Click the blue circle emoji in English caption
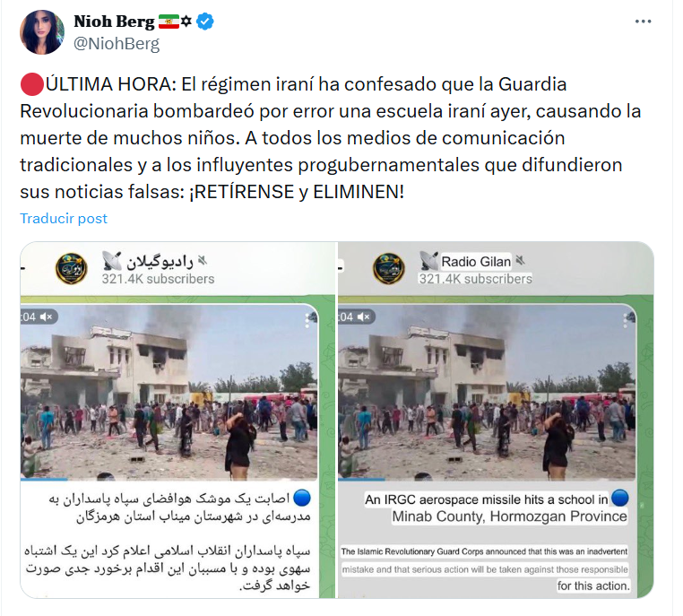The image size is (683, 616). 620,499
